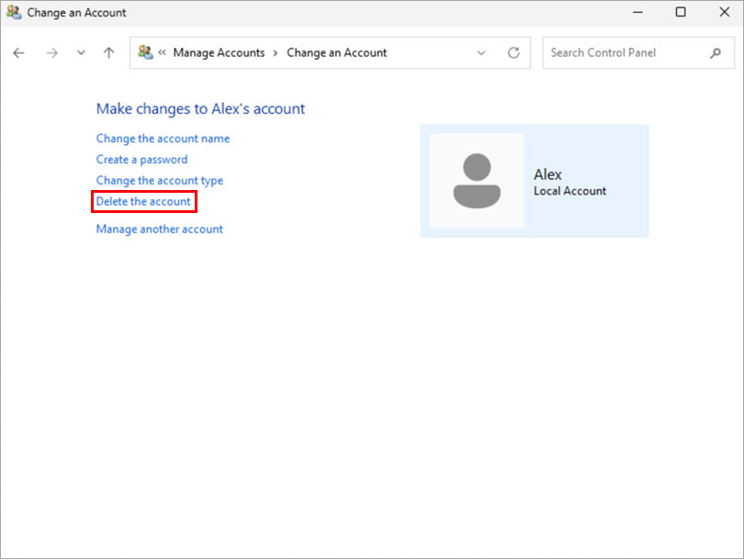744x560 pixels.
Task: Open the recent locations dropdown arrow
Action: 81,53
